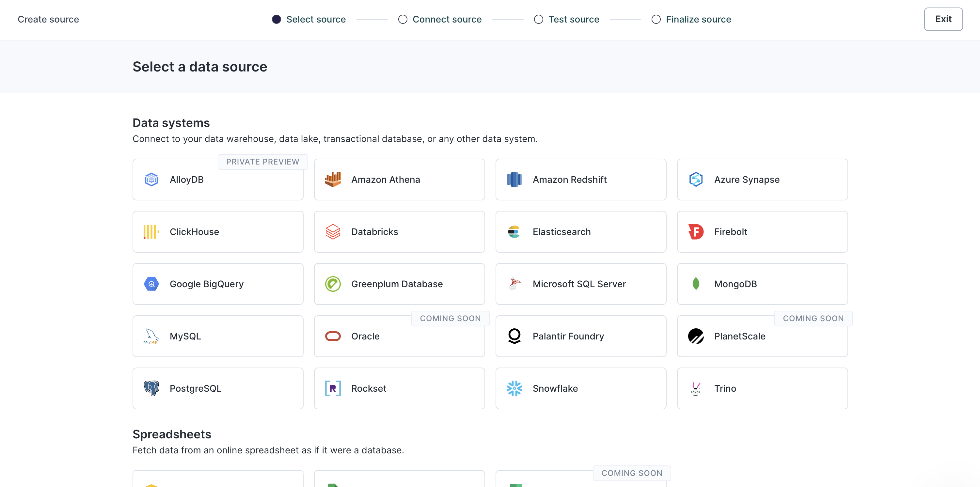Choose Amazon Athena data source card

[400, 180]
